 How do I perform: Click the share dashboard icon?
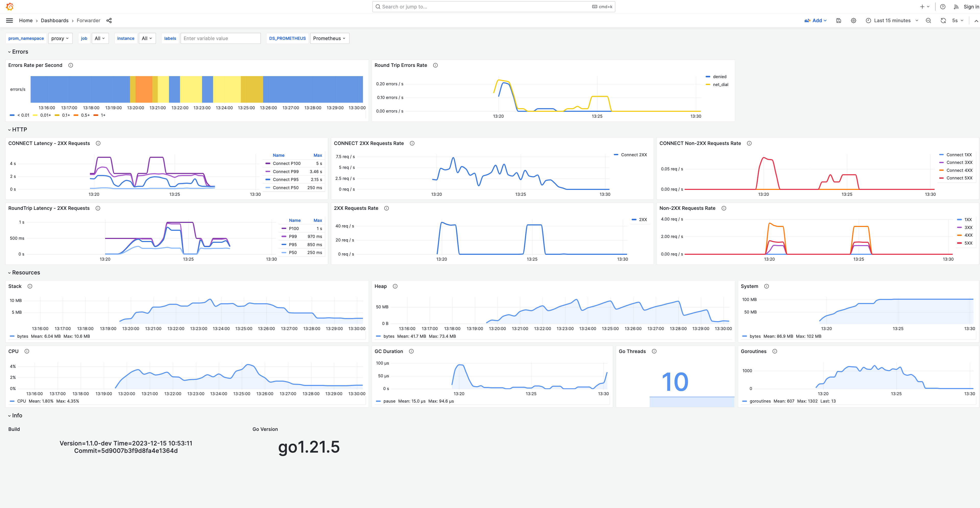coord(109,20)
